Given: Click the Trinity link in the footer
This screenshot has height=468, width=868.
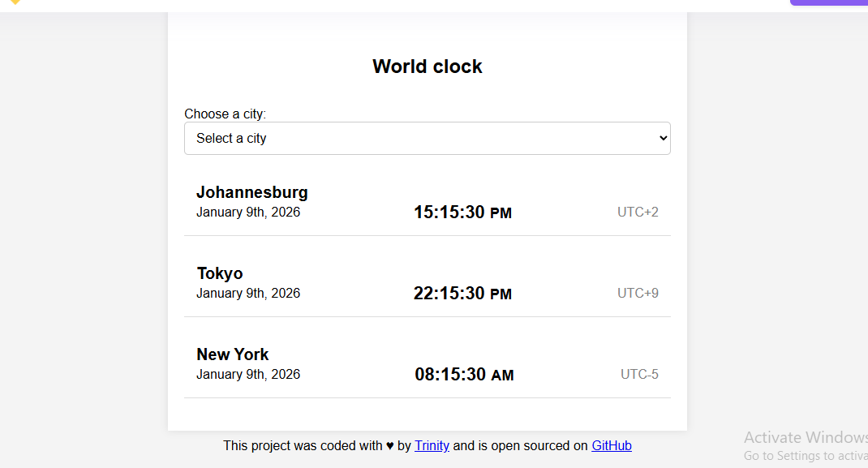Looking at the screenshot, I should (432, 445).
